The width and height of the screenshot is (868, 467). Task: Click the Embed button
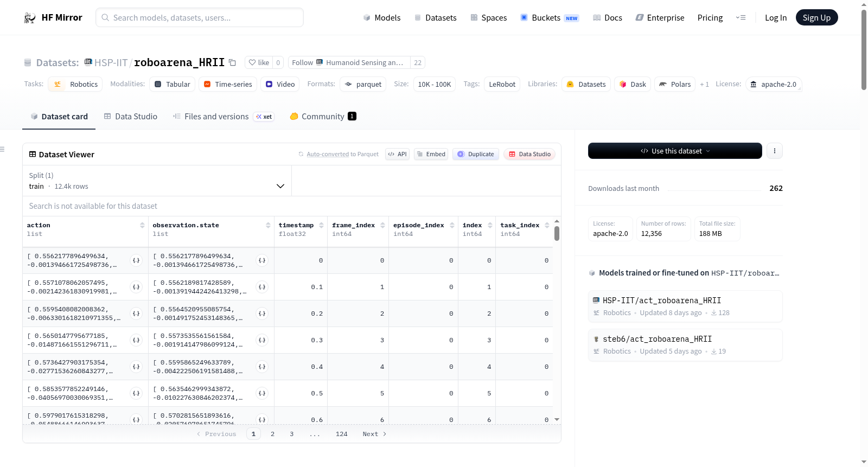[431, 154]
